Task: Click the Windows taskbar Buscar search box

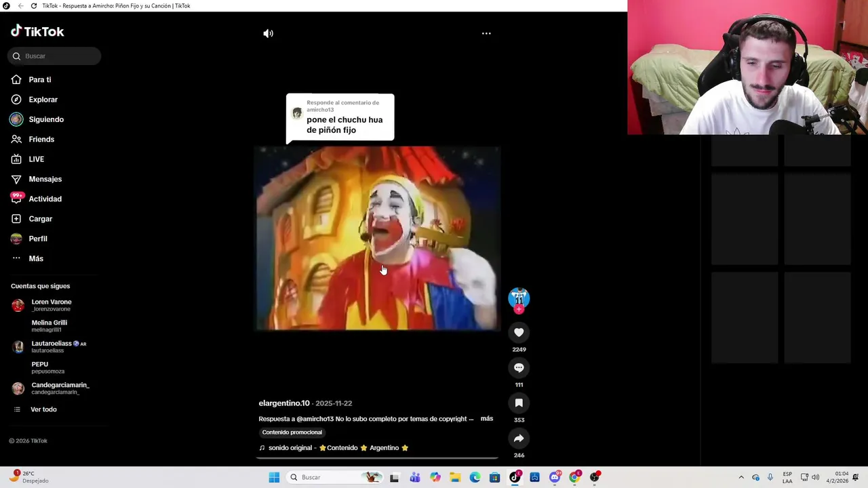Action: pyautogui.click(x=335, y=477)
